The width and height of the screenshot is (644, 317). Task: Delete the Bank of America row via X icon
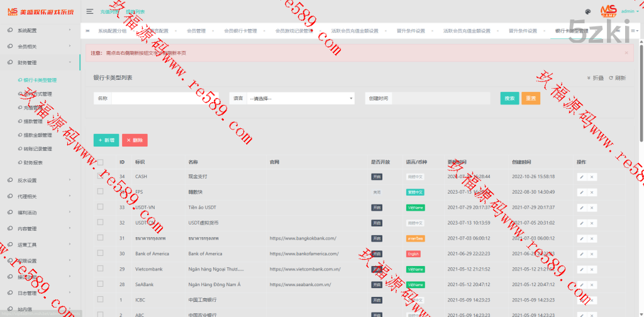[x=592, y=253]
